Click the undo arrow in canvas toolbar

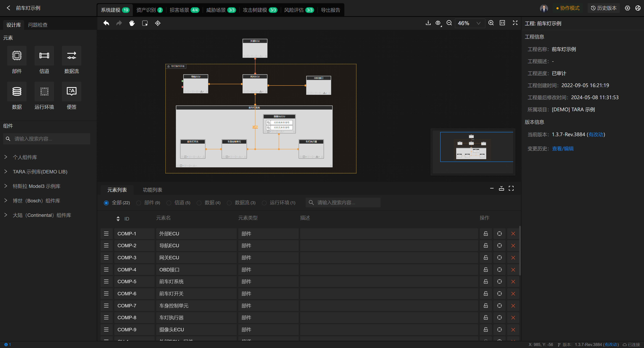(x=106, y=23)
